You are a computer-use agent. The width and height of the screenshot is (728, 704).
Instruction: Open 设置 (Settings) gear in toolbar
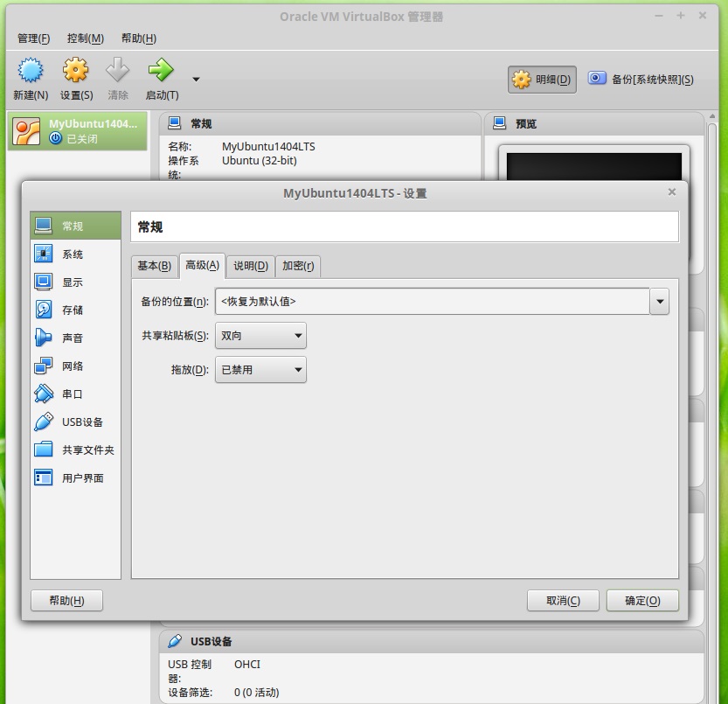click(x=76, y=71)
